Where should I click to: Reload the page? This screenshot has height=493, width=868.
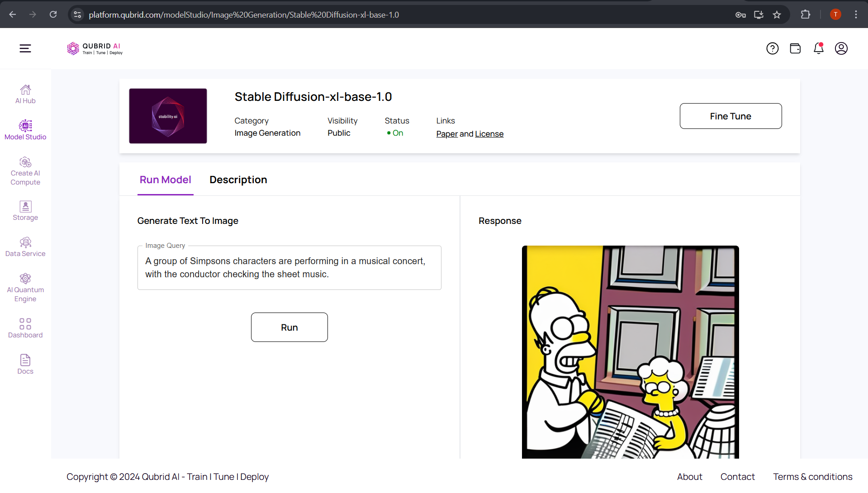53,14
